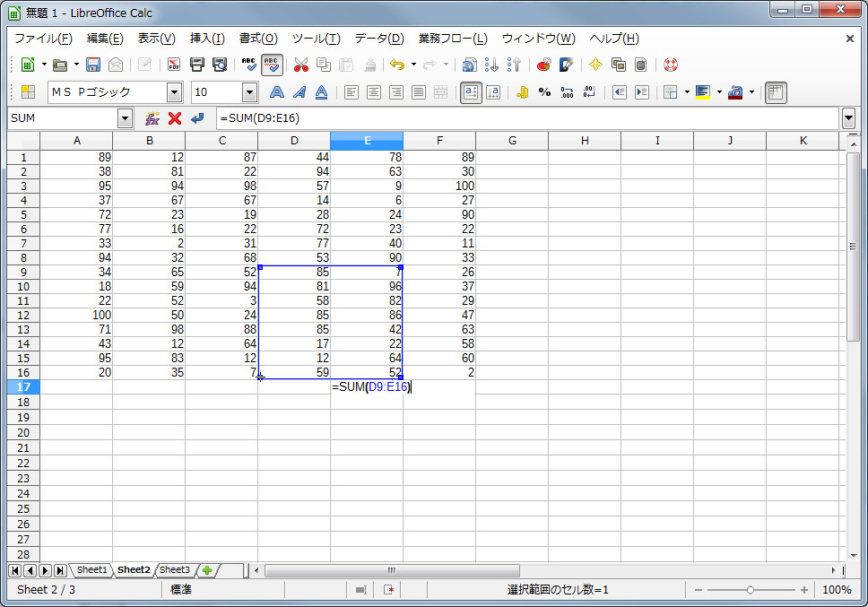Expand the Open recent files dropdown arrow
The width and height of the screenshot is (868, 607).
76,65
